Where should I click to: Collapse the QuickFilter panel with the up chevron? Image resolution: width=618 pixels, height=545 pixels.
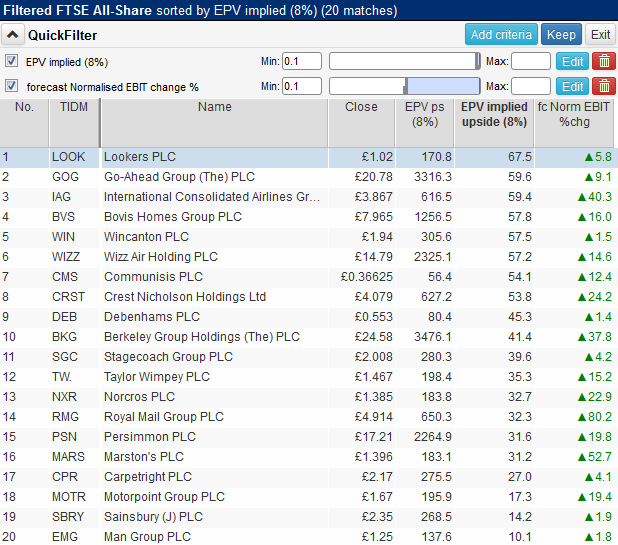[13, 35]
